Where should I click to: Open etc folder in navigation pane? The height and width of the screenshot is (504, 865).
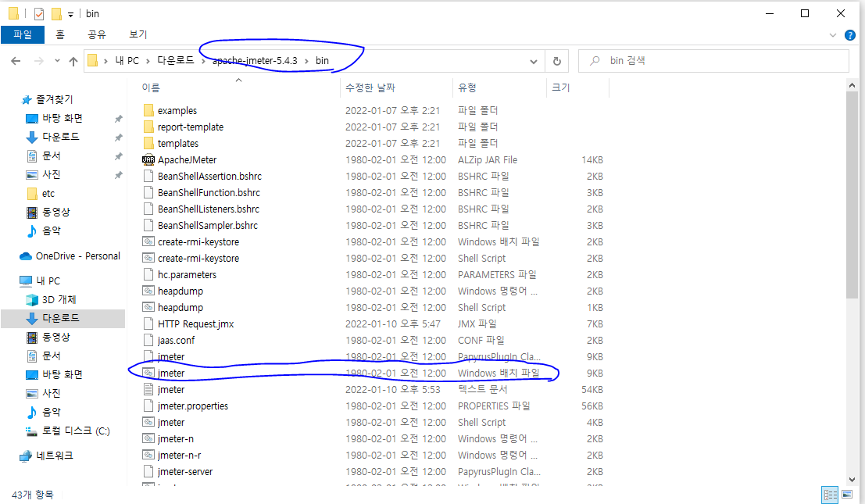(48, 194)
